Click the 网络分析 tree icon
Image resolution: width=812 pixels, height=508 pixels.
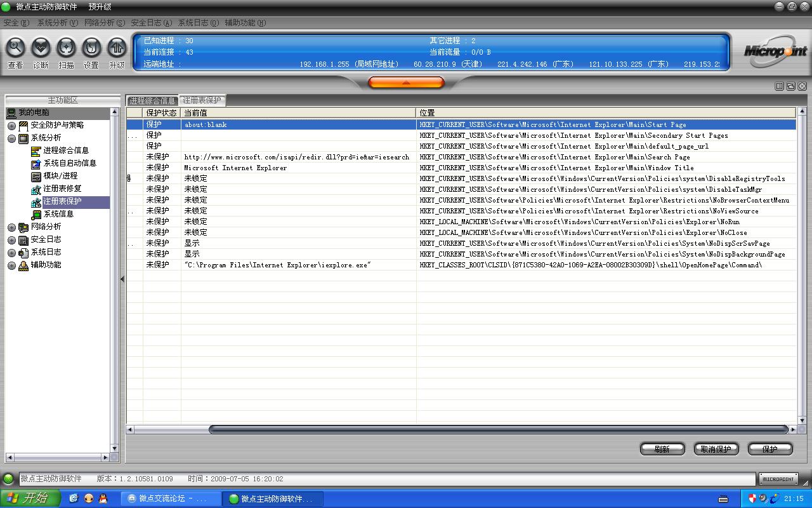pos(23,227)
